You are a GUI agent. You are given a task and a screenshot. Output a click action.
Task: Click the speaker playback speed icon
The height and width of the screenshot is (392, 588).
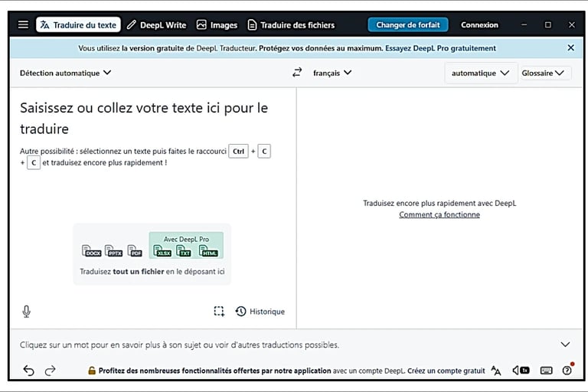click(x=521, y=371)
